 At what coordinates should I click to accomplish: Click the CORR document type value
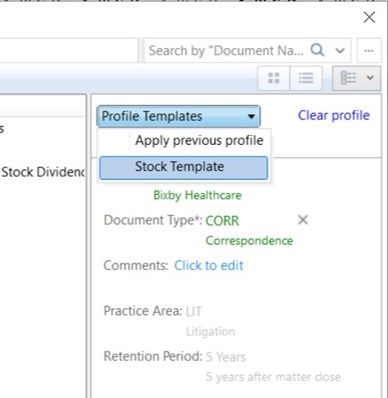(x=222, y=221)
